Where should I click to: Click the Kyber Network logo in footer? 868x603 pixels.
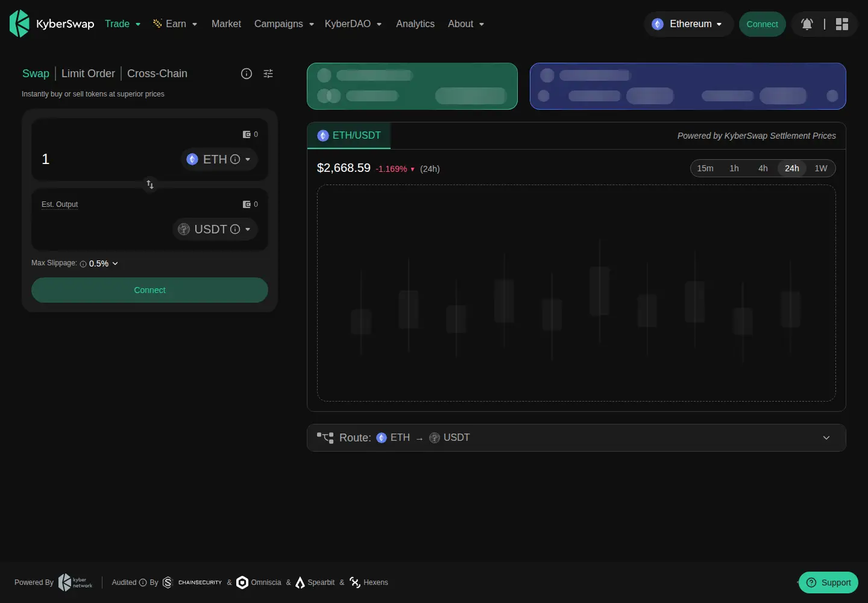[75, 582]
